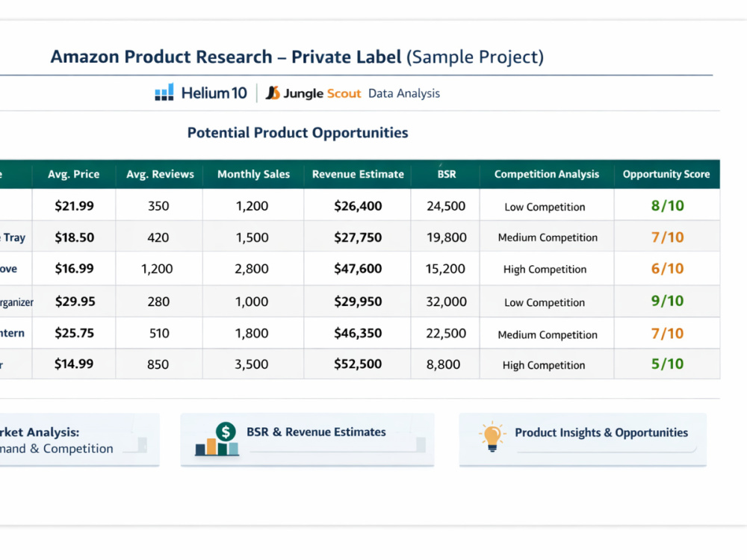
Task: Select the 9/10 opportunity score cell
Action: 667,301
